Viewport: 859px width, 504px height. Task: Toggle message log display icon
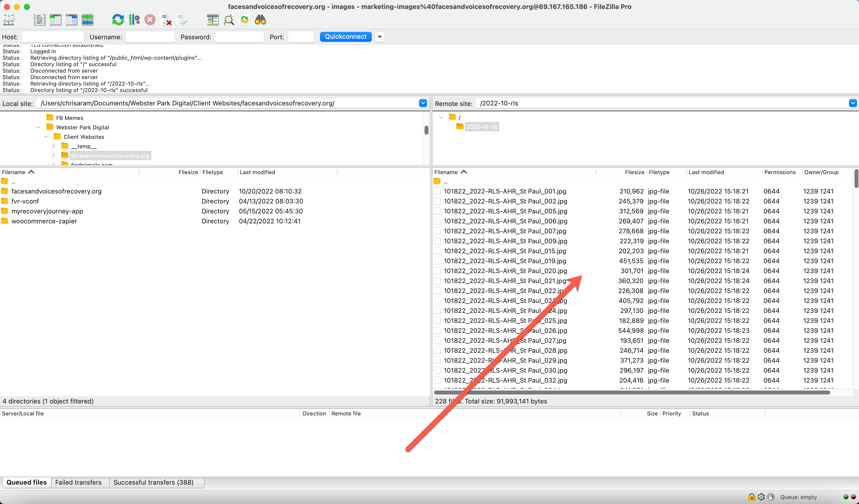(x=40, y=20)
